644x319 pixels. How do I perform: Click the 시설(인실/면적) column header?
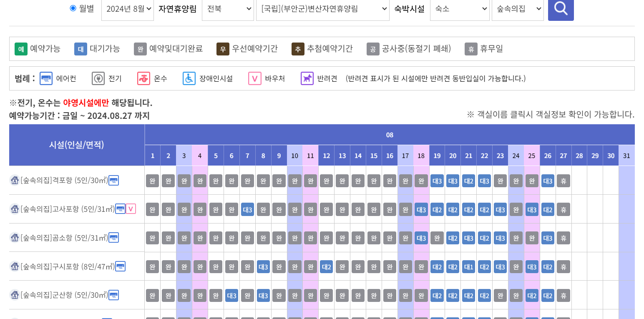[x=77, y=145]
